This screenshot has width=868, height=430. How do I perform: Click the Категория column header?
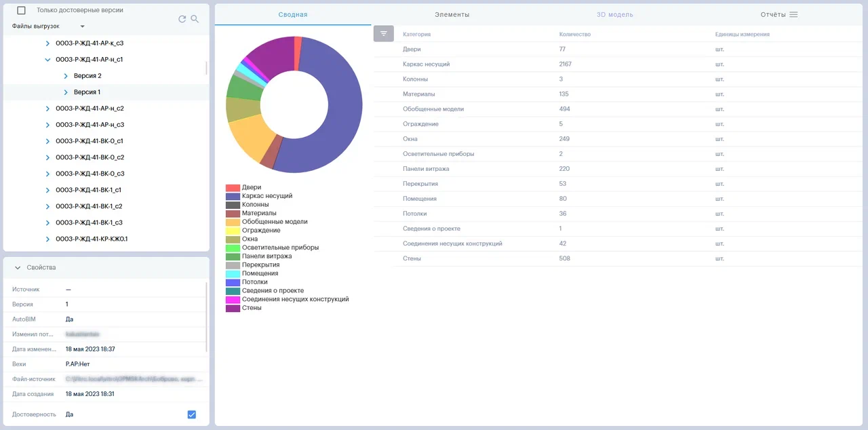pyautogui.click(x=416, y=34)
